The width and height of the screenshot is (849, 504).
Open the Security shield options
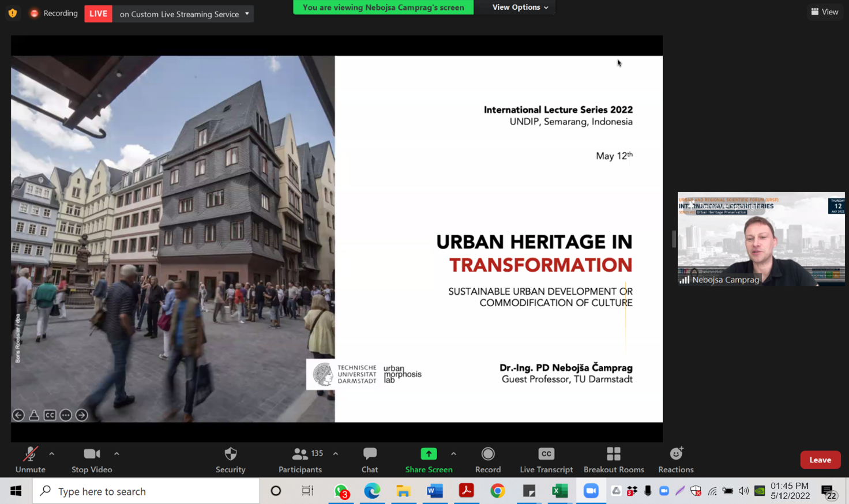tap(230, 460)
